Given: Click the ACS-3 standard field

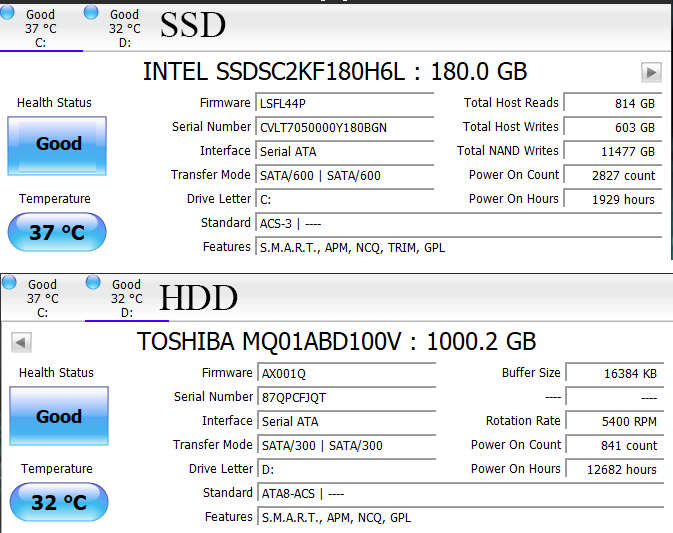Looking at the screenshot, I should pos(459,224).
